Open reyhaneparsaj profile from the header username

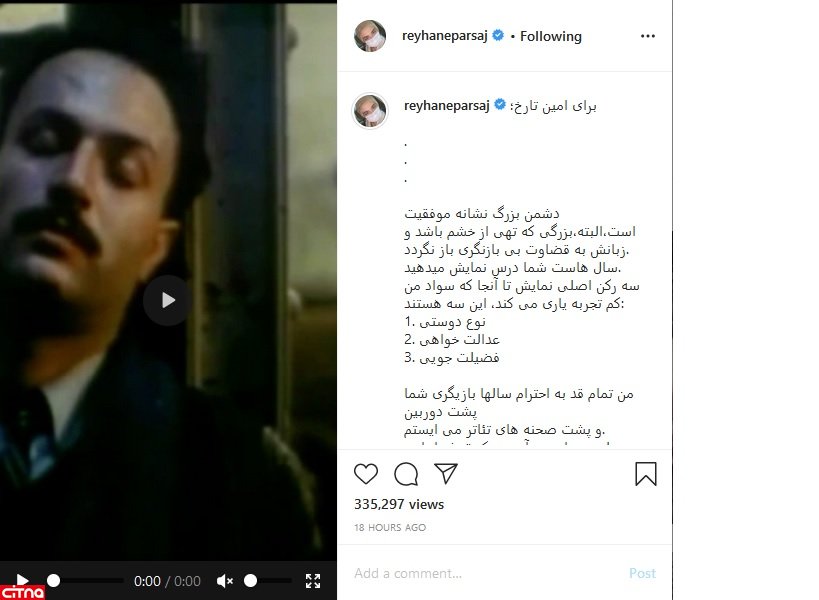(444, 36)
